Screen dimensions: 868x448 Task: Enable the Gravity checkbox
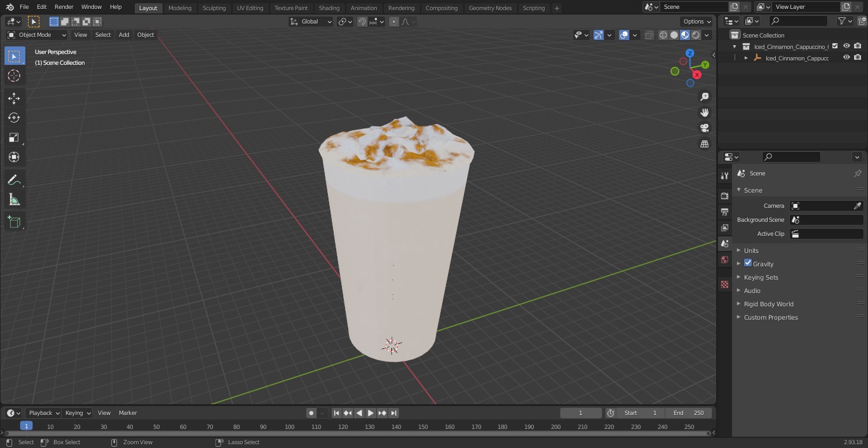748,263
